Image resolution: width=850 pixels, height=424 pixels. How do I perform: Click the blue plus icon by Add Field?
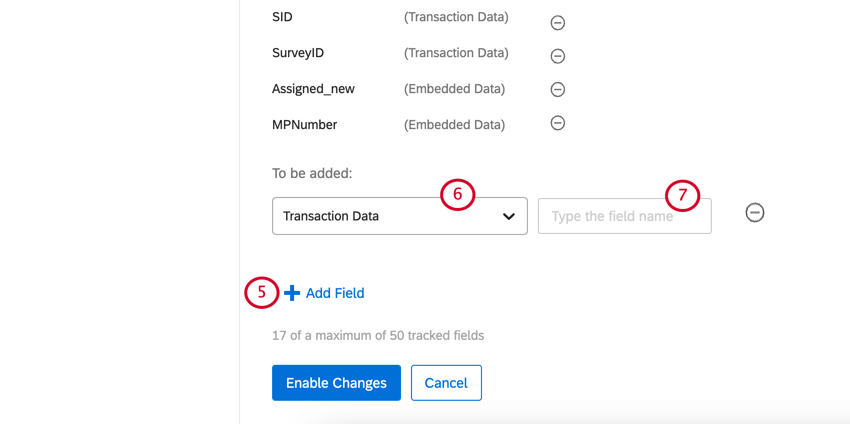click(x=292, y=293)
